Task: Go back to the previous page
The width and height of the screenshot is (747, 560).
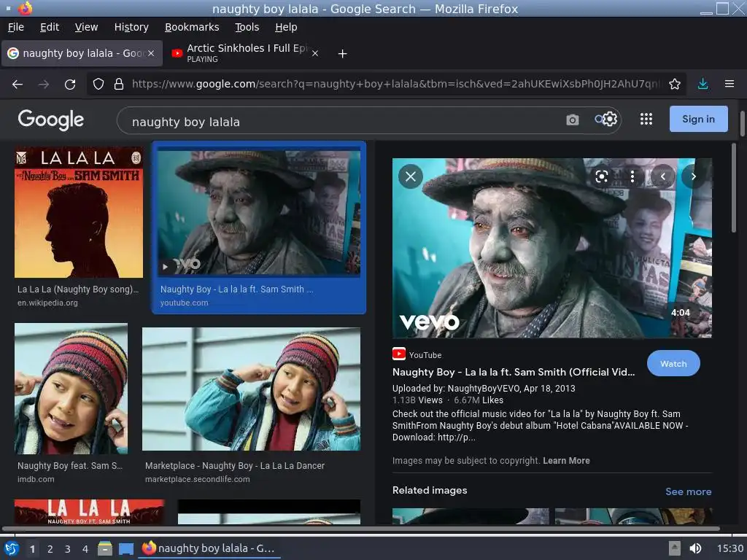Action: pos(18,85)
